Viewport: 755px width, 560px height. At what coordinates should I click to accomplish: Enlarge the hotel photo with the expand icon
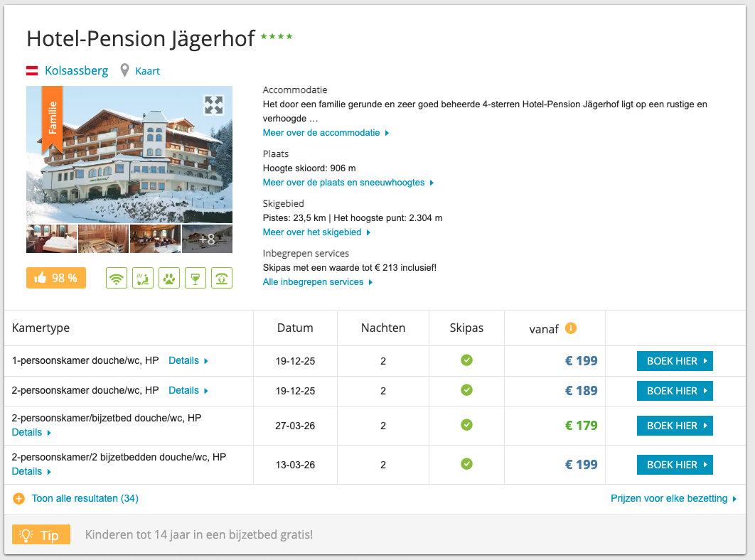[x=213, y=105]
